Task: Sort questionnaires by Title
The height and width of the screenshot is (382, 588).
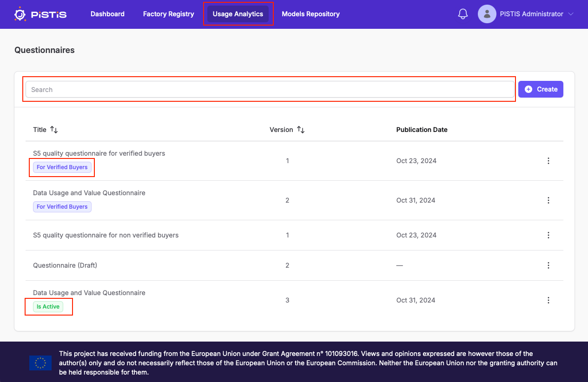Action: 54,130
